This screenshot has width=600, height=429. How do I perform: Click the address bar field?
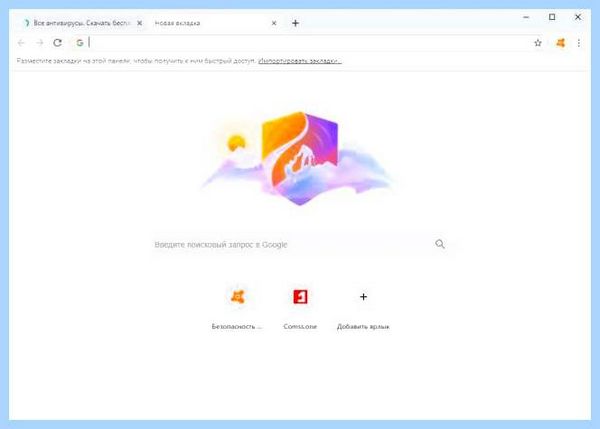(x=306, y=42)
